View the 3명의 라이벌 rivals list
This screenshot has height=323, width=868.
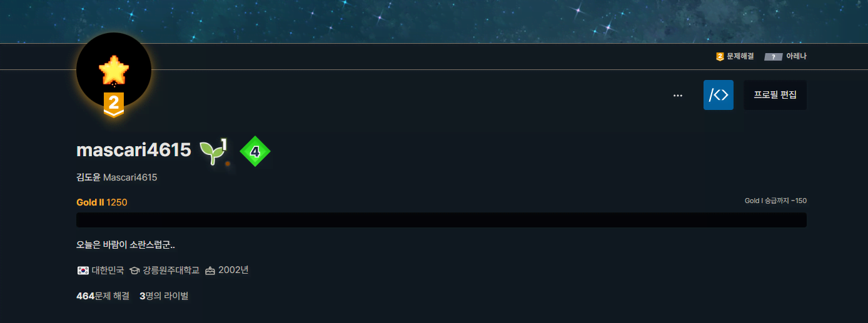tap(164, 296)
